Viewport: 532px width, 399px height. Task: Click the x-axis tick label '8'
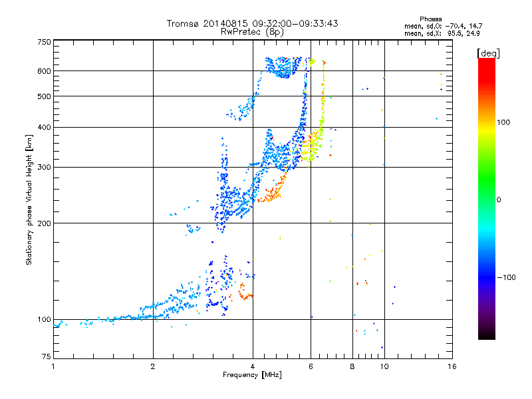pyautogui.click(x=352, y=367)
